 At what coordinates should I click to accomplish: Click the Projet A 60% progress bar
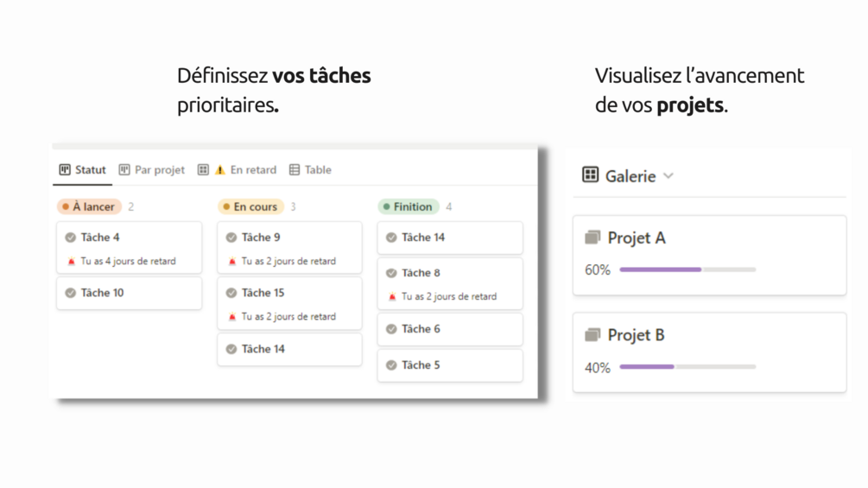tap(687, 269)
